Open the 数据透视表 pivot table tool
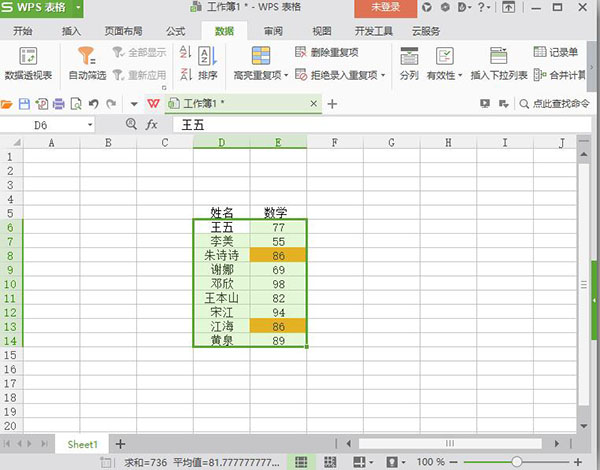 (28, 63)
